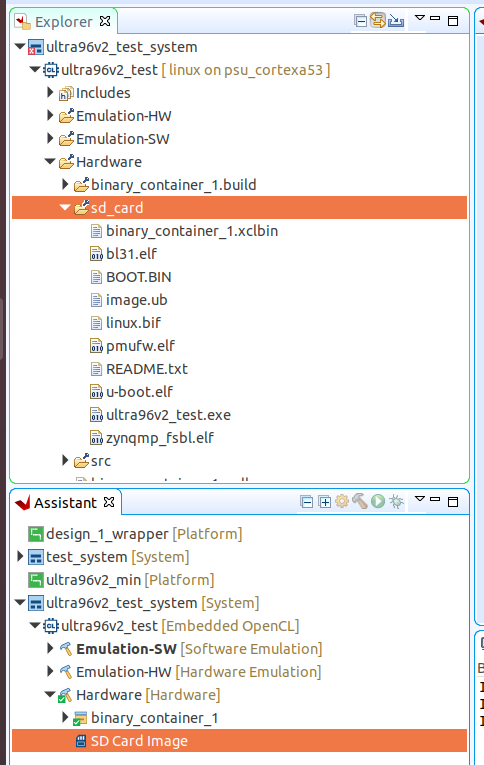Collapse ultra96v2_test_system in Assistant

tap(20, 603)
